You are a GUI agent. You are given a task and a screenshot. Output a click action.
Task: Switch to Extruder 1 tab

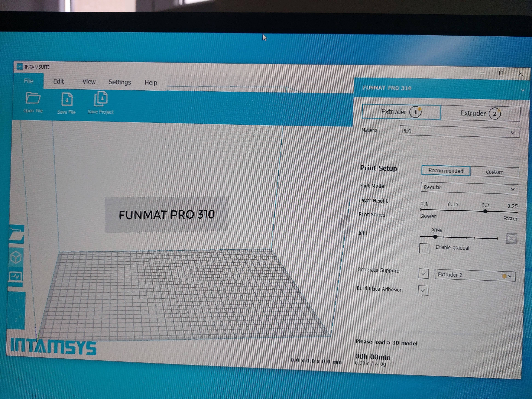(x=401, y=112)
